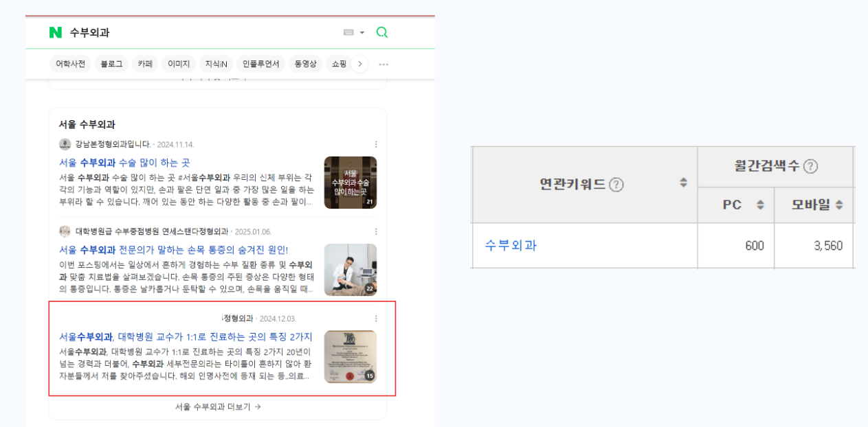Select the 동영상 tab
This screenshot has width=868, height=427.
point(305,64)
